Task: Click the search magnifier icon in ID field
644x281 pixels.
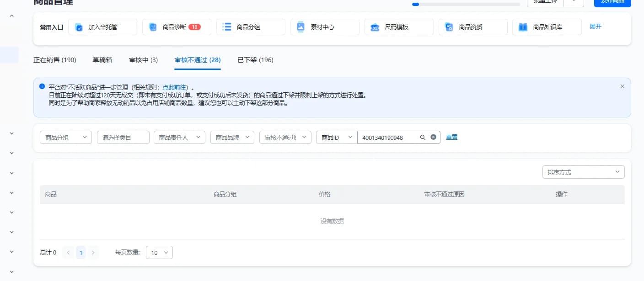Action: 423,138
